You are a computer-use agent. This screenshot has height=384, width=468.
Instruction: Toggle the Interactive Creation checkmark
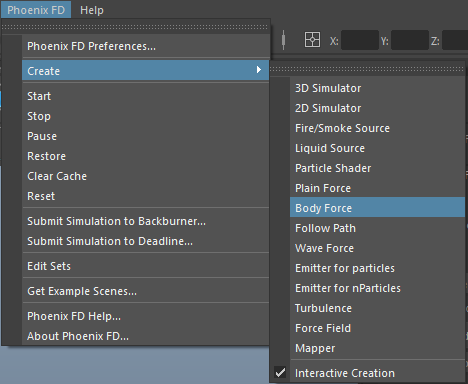280,372
